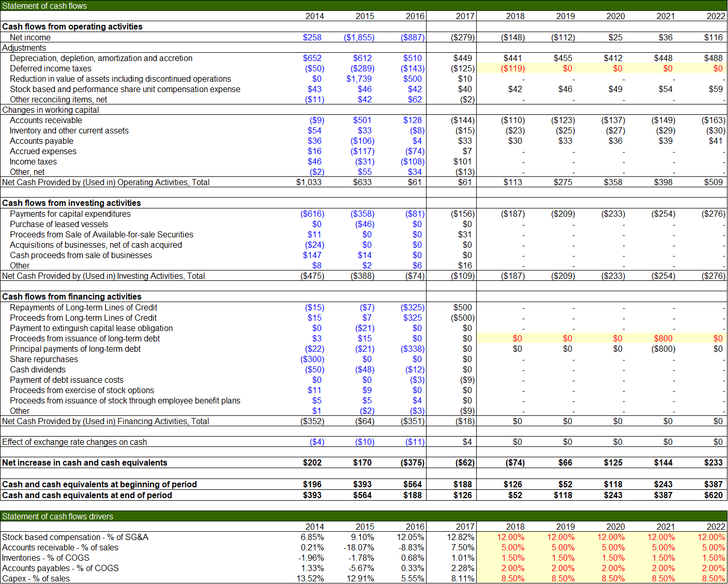Select 2022 investing activities total ($276)
The image size is (728, 584).
(714, 276)
